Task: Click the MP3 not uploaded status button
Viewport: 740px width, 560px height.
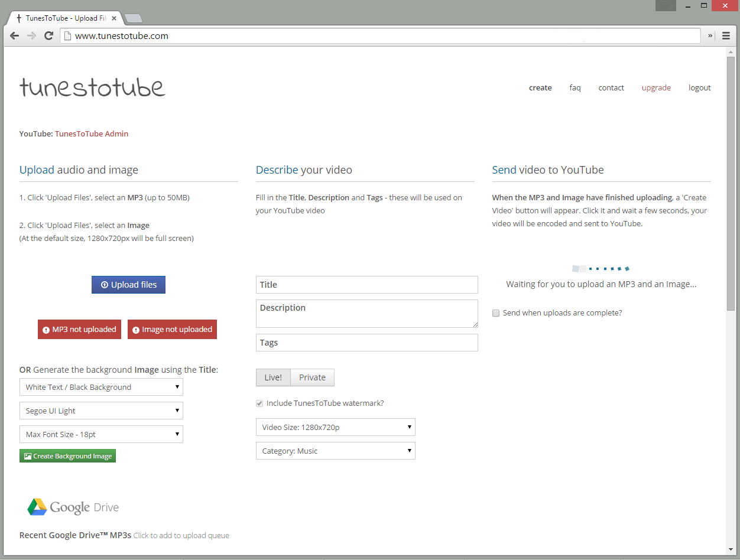Action: point(79,330)
